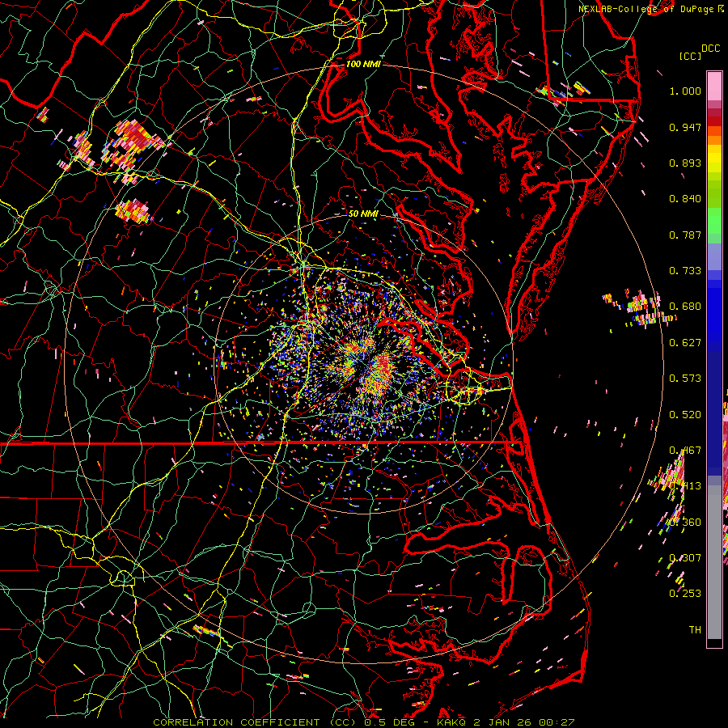
Task: Select the 0.573 scale value
Action: 685,379
